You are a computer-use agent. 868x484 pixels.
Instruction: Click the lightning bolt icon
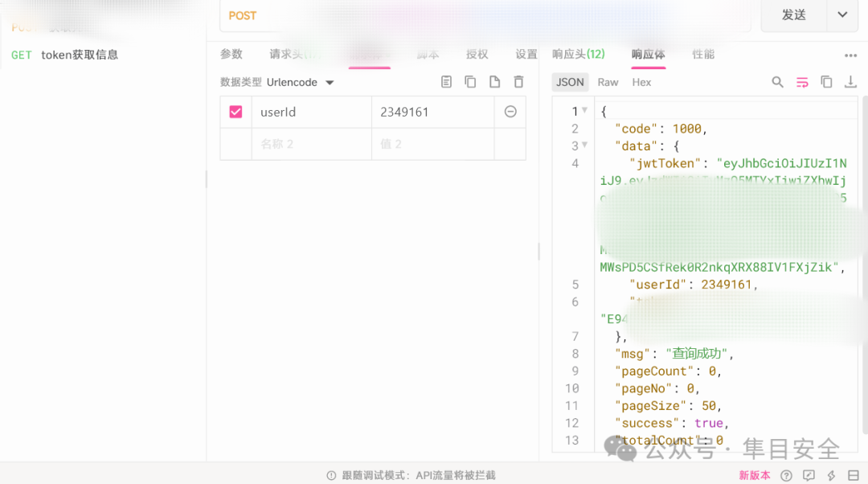coord(832,476)
